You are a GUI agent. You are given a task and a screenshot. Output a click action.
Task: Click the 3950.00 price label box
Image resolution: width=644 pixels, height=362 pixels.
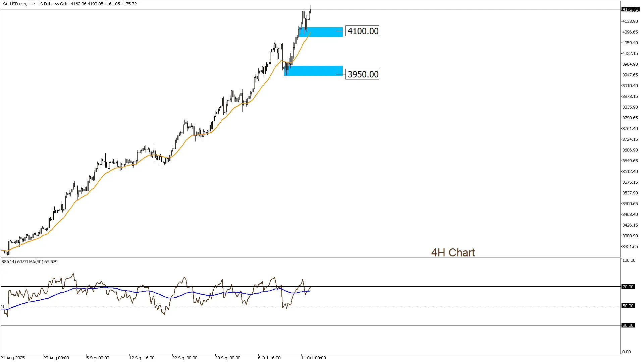362,74
